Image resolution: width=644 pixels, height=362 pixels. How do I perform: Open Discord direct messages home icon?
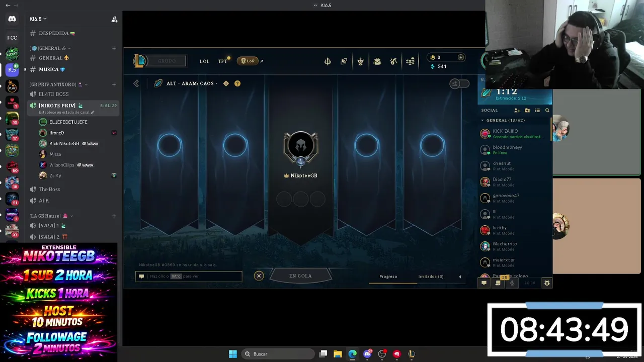coord(12,19)
